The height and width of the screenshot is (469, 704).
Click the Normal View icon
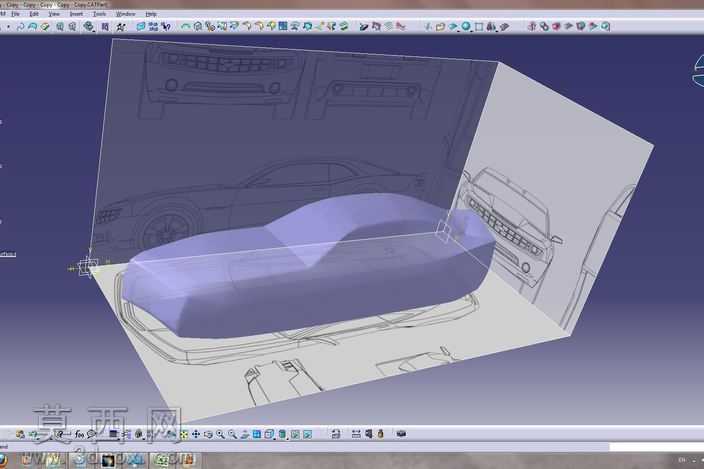(x=244, y=434)
